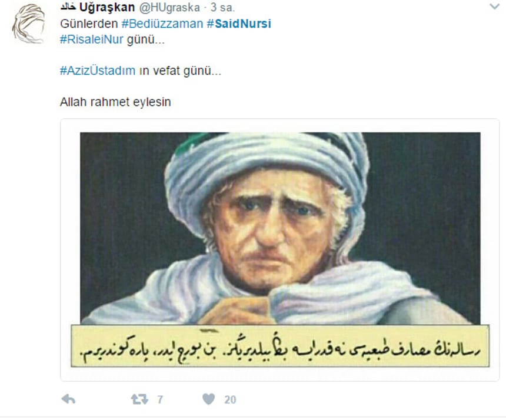
Task: Click the reply arrow icon
Action: click(68, 399)
